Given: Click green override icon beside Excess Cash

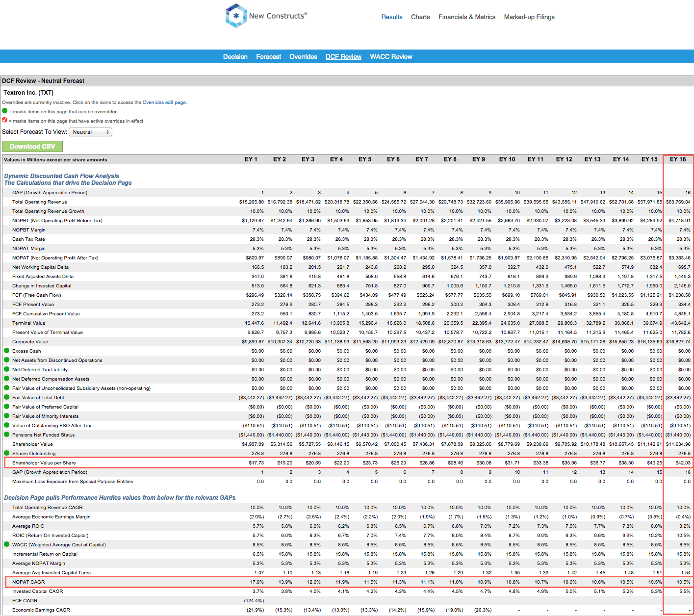Looking at the screenshot, I should [7, 351].
